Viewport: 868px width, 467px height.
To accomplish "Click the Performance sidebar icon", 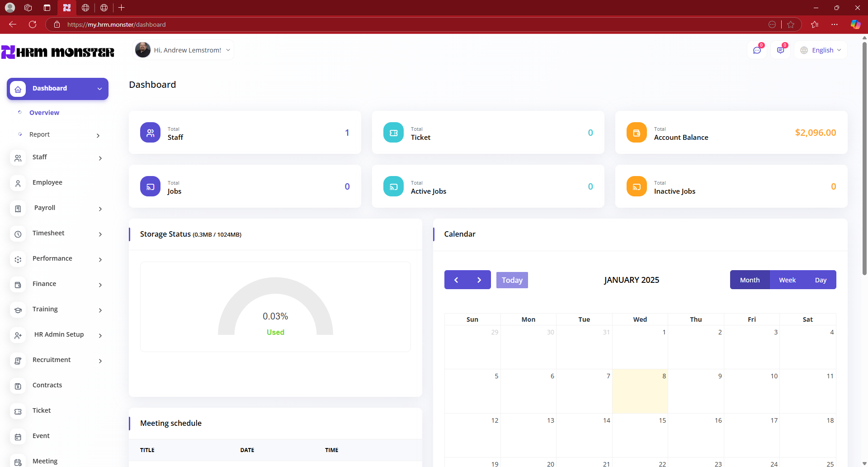I will 18,259.
